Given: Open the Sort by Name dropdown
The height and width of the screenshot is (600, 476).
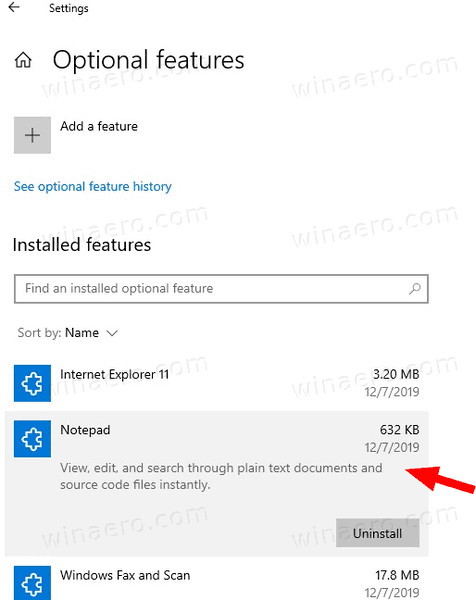Looking at the screenshot, I should [x=67, y=333].
